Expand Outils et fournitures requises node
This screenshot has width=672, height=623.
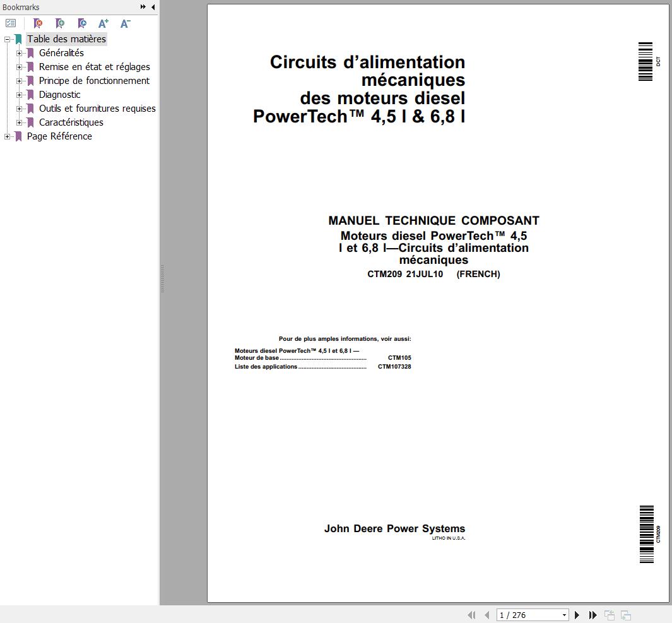click(20, 109)
